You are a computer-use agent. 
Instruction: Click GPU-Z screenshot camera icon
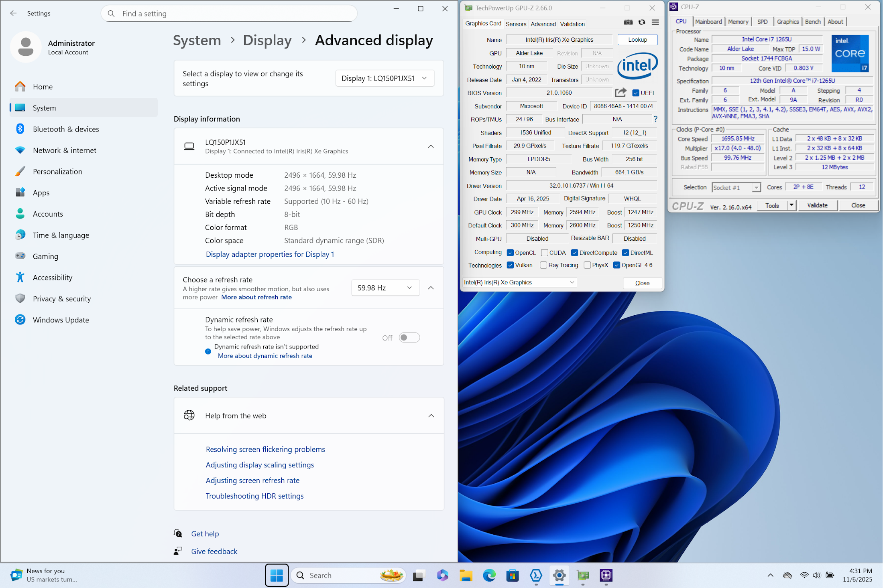(x=628, y=22)
